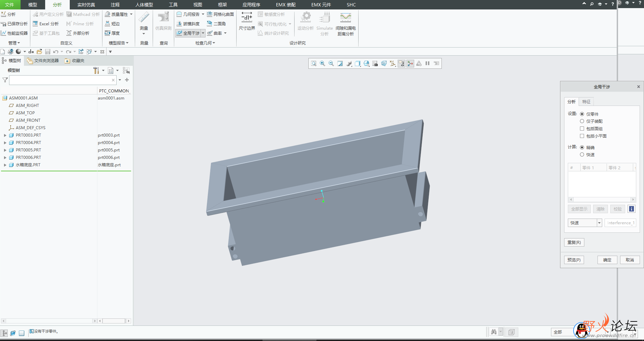Open saved orientations cube icon
The image size is (644, 341).
pos(358,63)
